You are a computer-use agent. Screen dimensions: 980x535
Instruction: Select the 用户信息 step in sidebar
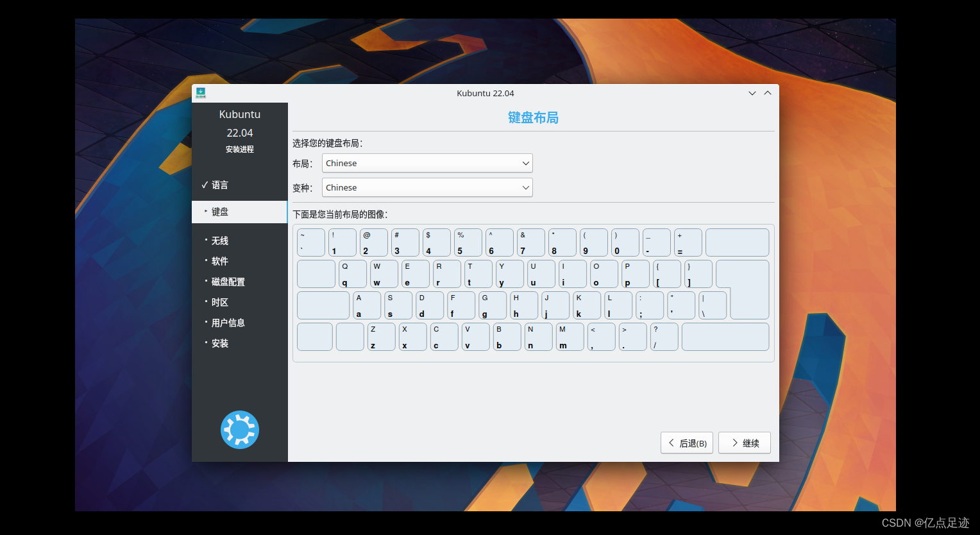pyautogui.click(x=228, y=323)
